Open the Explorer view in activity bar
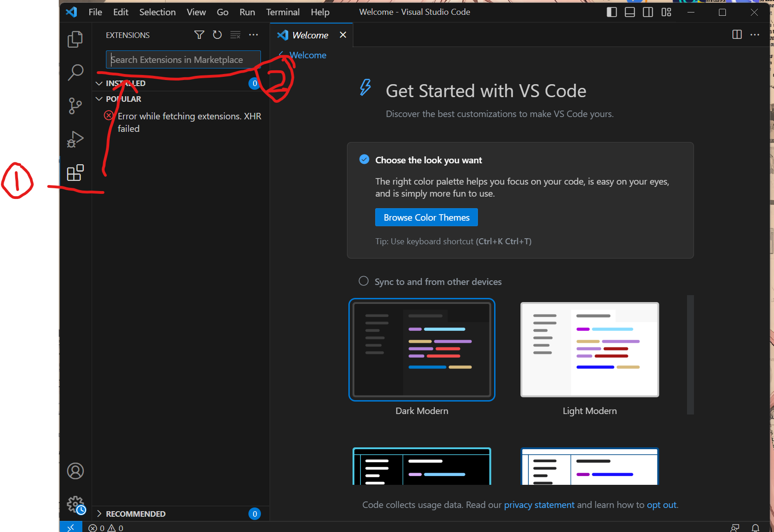 [x=75, y=39]
